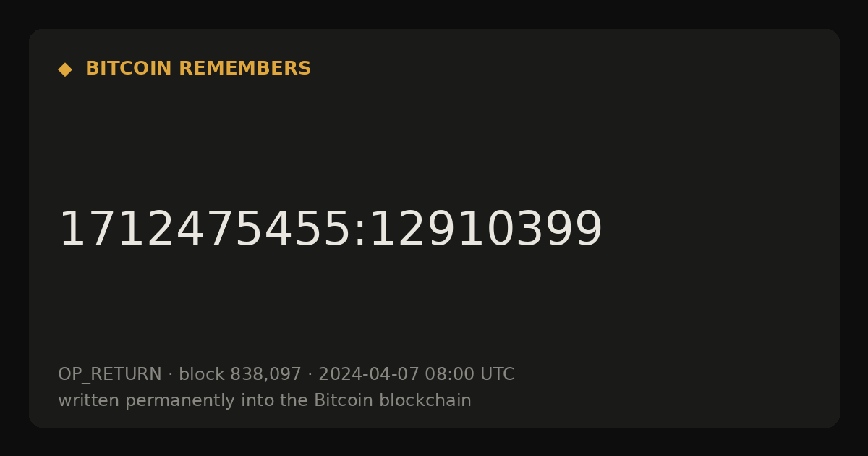Open block 838,097 reference
The height and width of the screenshot is (456, 868).
tap(240, 374)
